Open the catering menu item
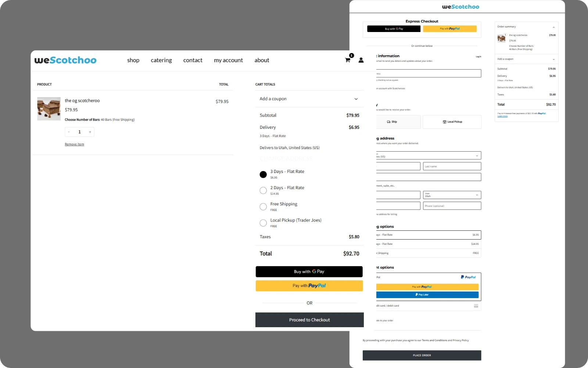The height and width of the screenshot is (368, 588). pos(161,60)
